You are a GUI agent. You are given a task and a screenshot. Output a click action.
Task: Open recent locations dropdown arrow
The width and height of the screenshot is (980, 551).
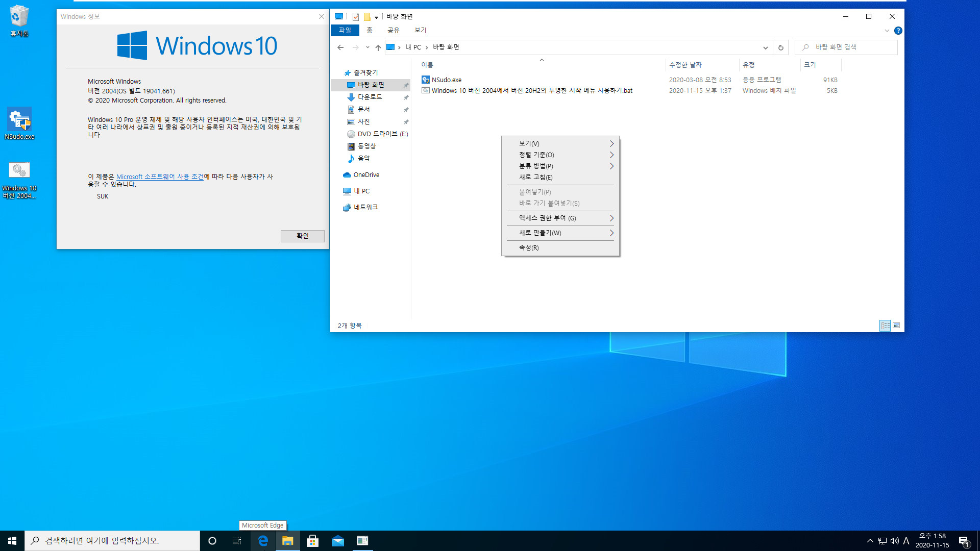[x=367, y=47]
